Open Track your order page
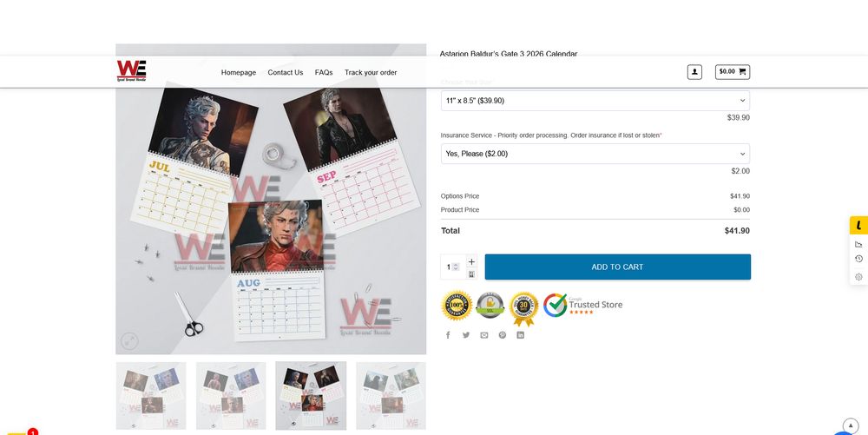The image size is (868, 435). click(x=371, y=73)
